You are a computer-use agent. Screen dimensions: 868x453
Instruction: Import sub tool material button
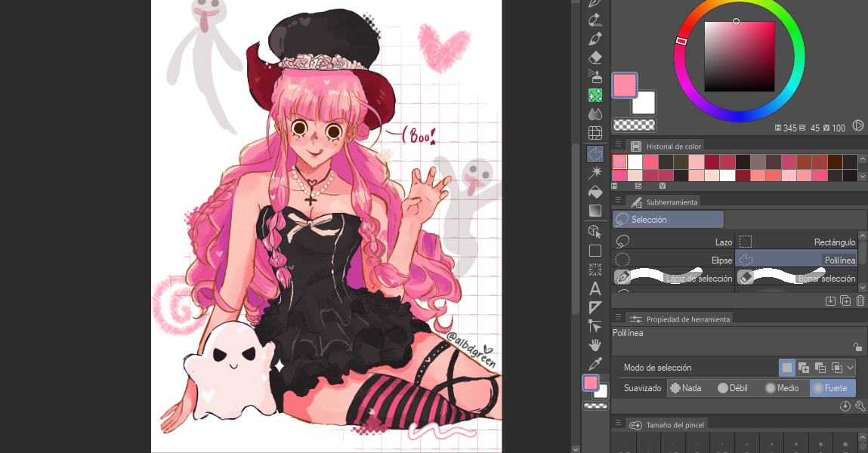click(830, 301)
